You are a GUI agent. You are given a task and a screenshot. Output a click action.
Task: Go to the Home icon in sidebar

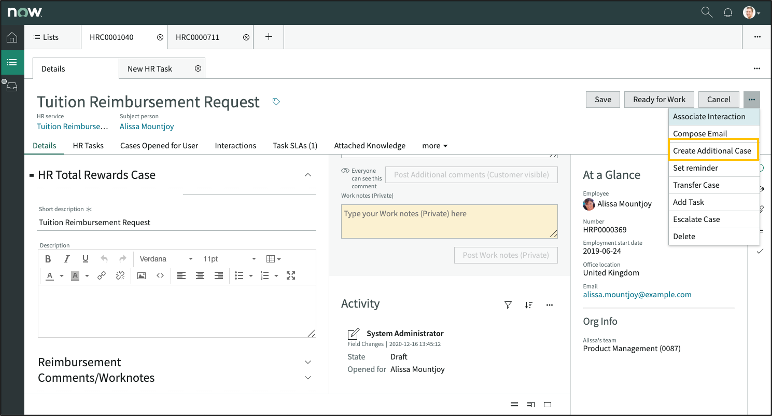(x=12, y=37)
